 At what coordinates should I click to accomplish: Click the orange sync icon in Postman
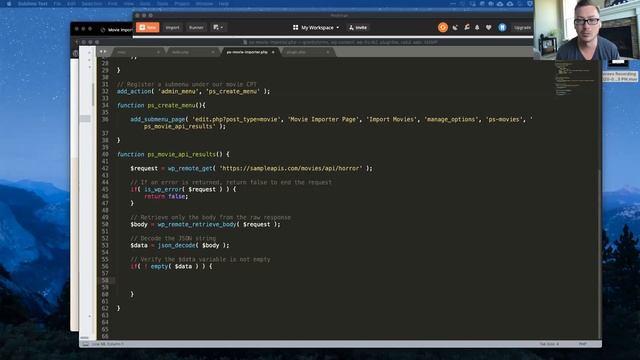443,27
